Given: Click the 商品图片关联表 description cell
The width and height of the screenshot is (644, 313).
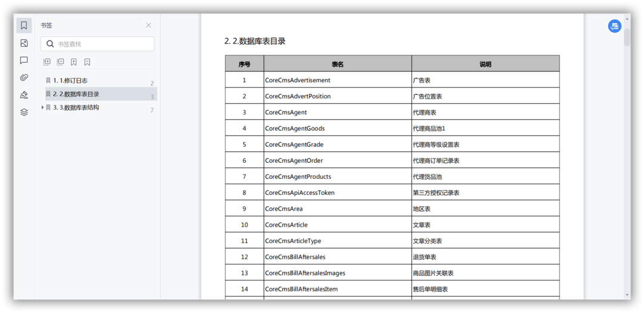Looking at the screenshot, I should point(485,272).
